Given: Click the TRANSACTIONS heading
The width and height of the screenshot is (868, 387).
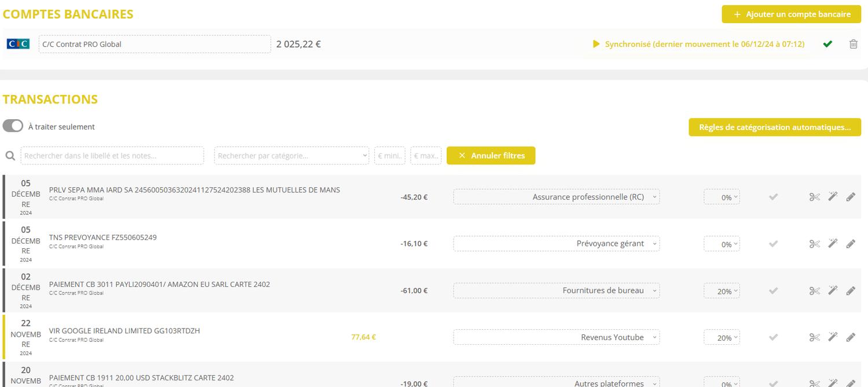Looking at the screenshot, I should pos(50,99).
